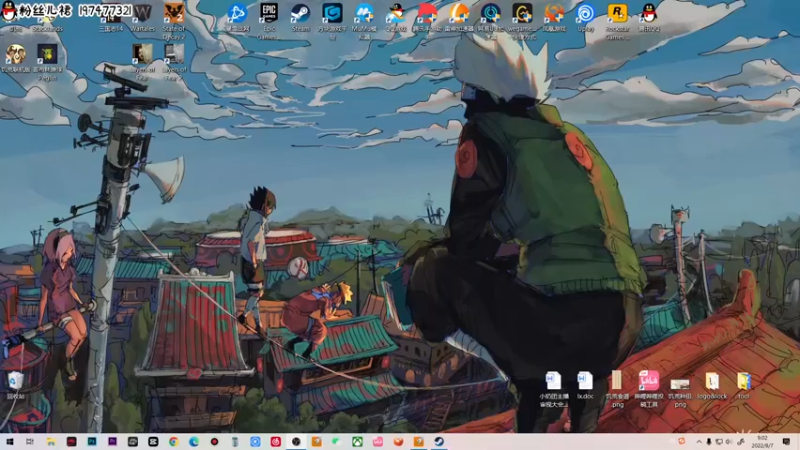The image size is (800, 450).
Task: Launch the 腾讯QQ penguin shortcut
Action: 649,17
